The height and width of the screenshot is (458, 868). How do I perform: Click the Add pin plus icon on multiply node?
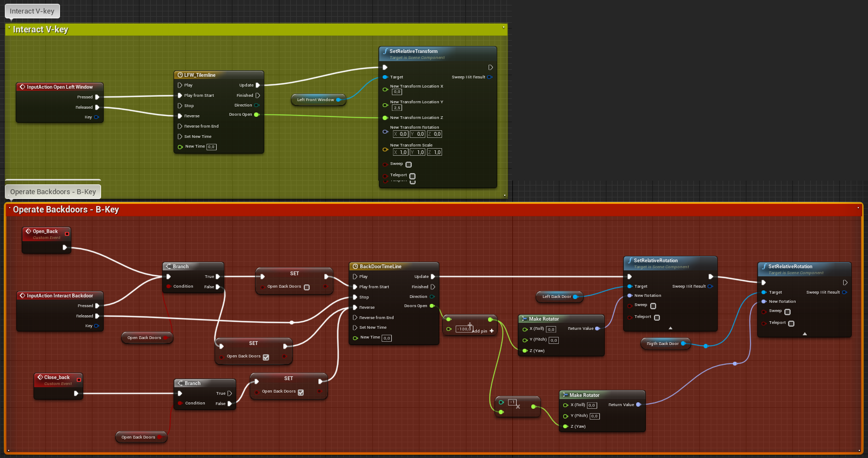(x=492, y=331)
